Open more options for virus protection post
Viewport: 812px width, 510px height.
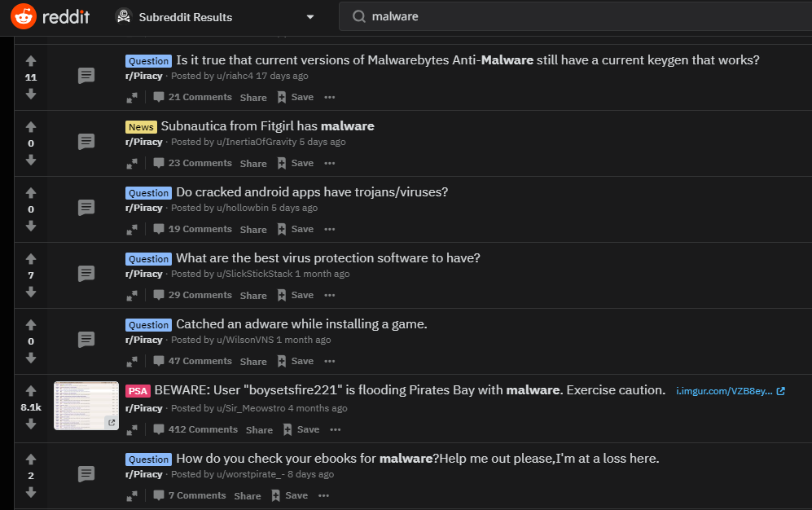[x=330, y=295]
